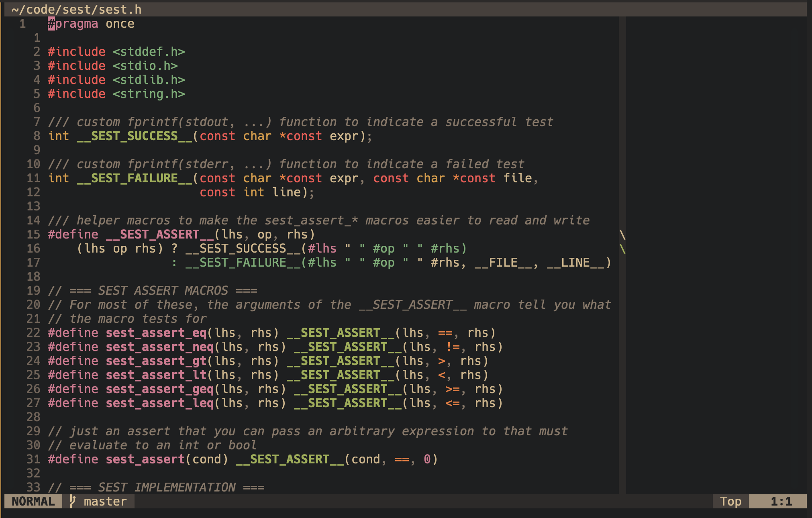Click the Top scroll position indicator
The width and height of the screenshot is (812, 518).
730,501
